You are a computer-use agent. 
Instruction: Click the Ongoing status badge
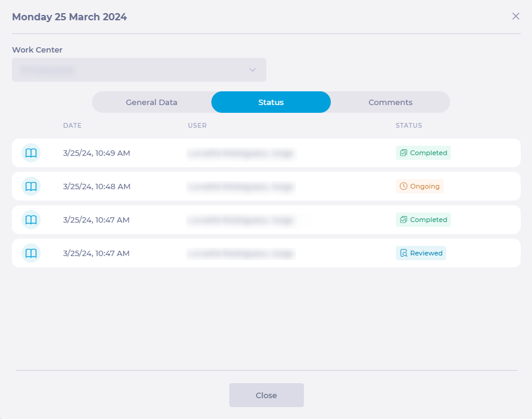pos(420,186)
